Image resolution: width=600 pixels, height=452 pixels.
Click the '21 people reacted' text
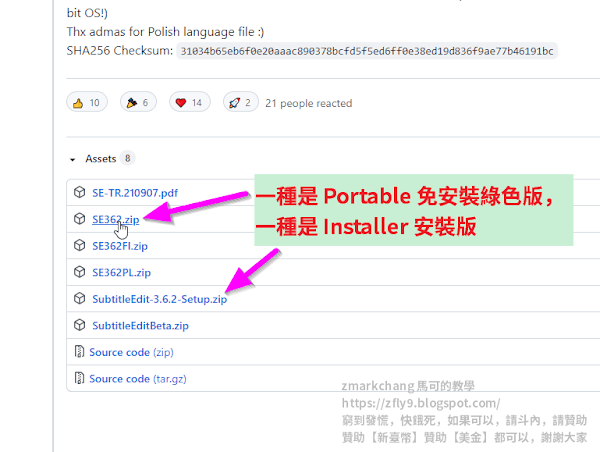tap(308, 103)
